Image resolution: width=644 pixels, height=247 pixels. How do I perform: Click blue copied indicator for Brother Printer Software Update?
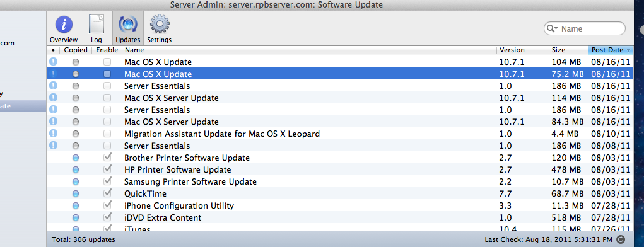pyautogui.click(x=76, y=158)
